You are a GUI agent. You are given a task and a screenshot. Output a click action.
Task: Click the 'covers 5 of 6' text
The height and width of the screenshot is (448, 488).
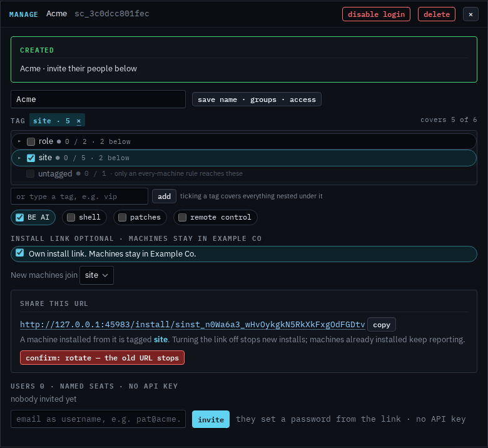click(x=449, y=120)
